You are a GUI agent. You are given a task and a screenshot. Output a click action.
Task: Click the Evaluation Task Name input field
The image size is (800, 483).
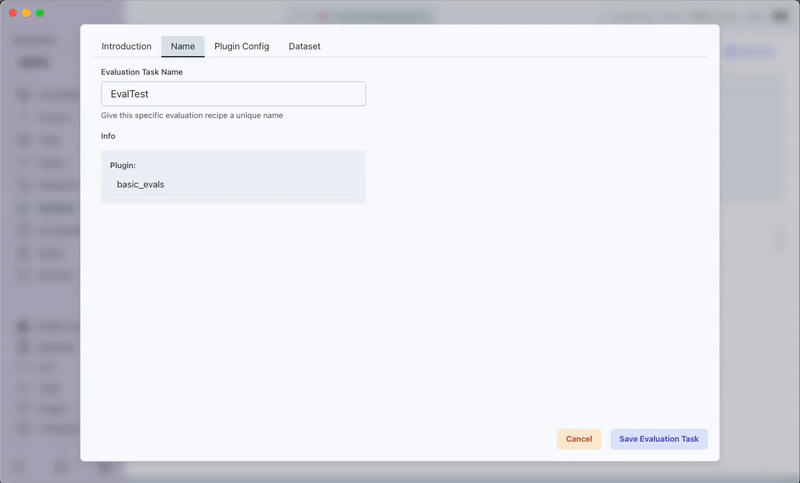point(233,94)
